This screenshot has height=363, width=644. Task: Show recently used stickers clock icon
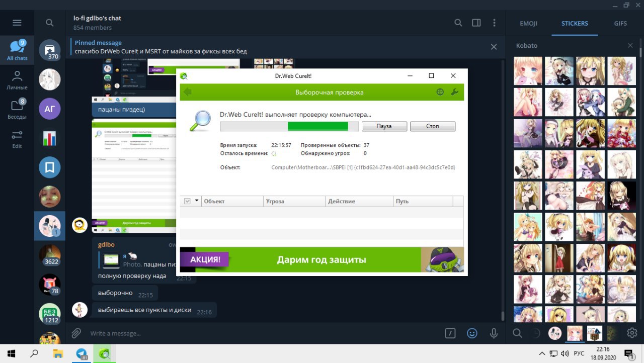coord(536,333)
